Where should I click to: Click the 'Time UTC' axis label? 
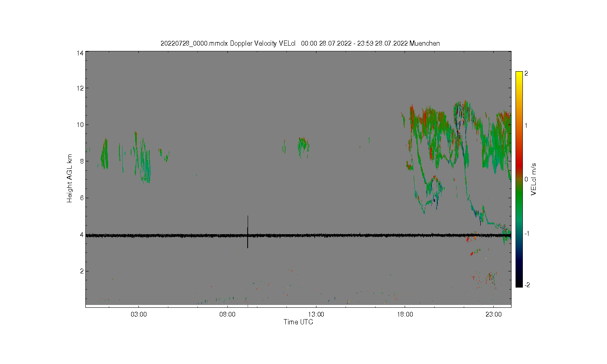click(x=298, y=322)
